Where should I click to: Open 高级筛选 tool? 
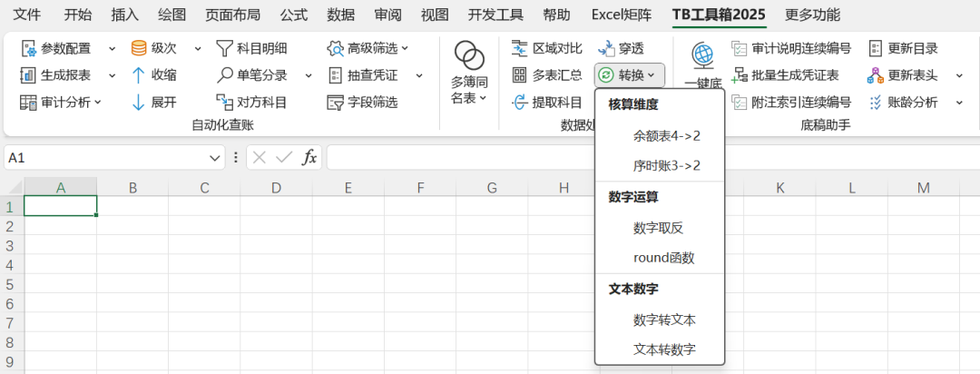pyautogui.click(x=368, y=48)
